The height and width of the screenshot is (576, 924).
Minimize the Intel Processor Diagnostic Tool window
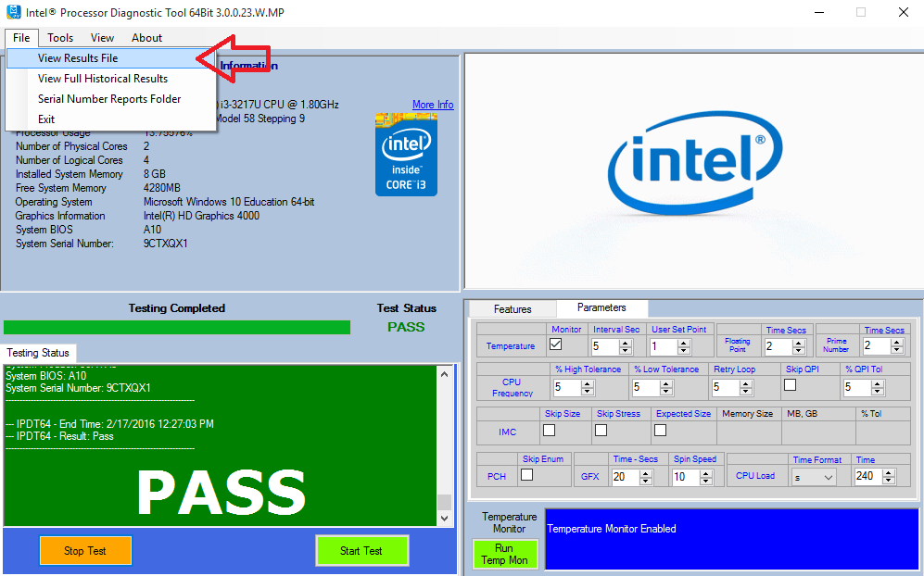tap(819, 12)
